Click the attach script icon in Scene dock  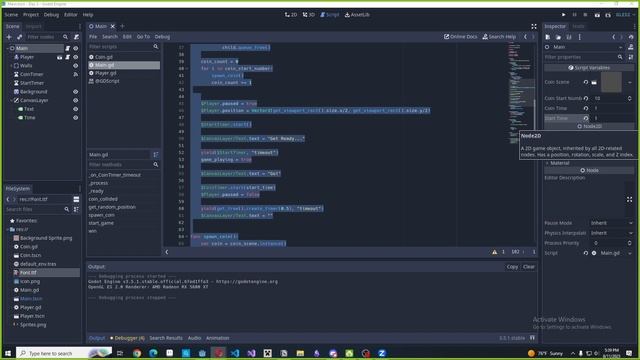point(76,37)
